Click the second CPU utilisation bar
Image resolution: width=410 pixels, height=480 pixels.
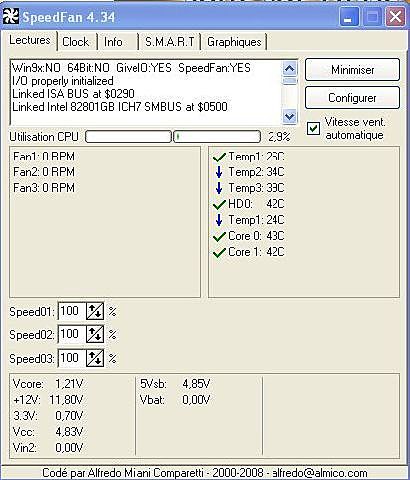(217, 137)
